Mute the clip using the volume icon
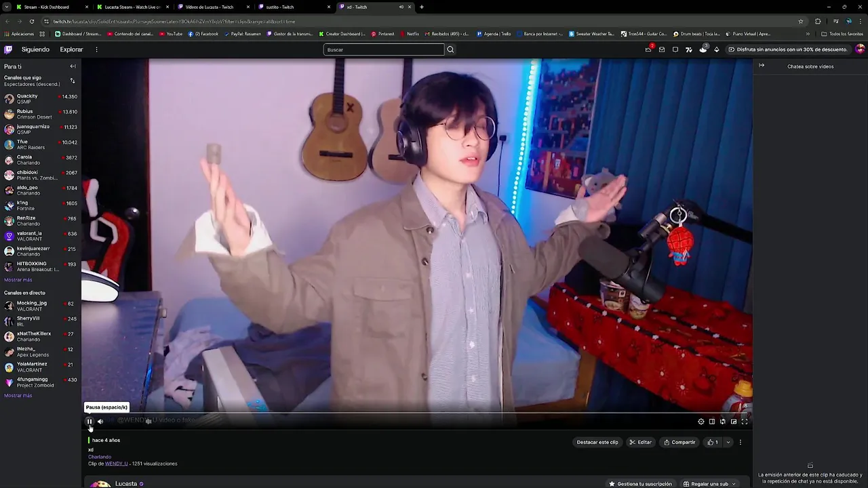Viewport: 868px width, 488px height. pos(100,422)
